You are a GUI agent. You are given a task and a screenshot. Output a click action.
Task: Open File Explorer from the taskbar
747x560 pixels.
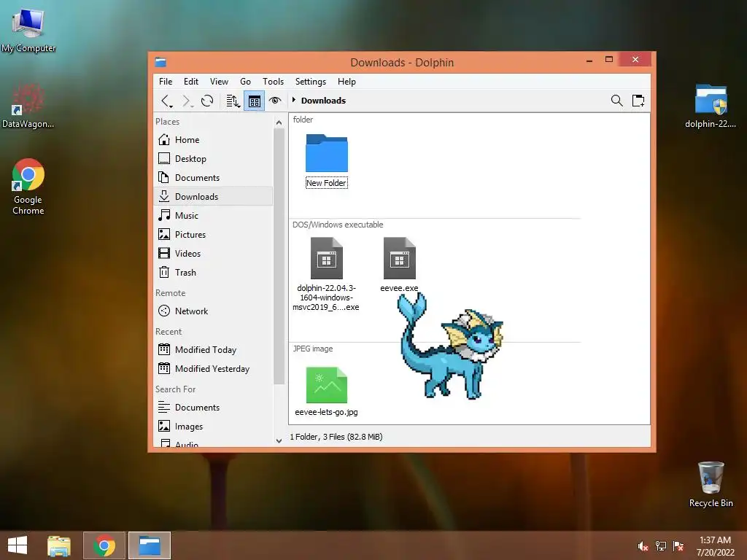tap(59, 545)
